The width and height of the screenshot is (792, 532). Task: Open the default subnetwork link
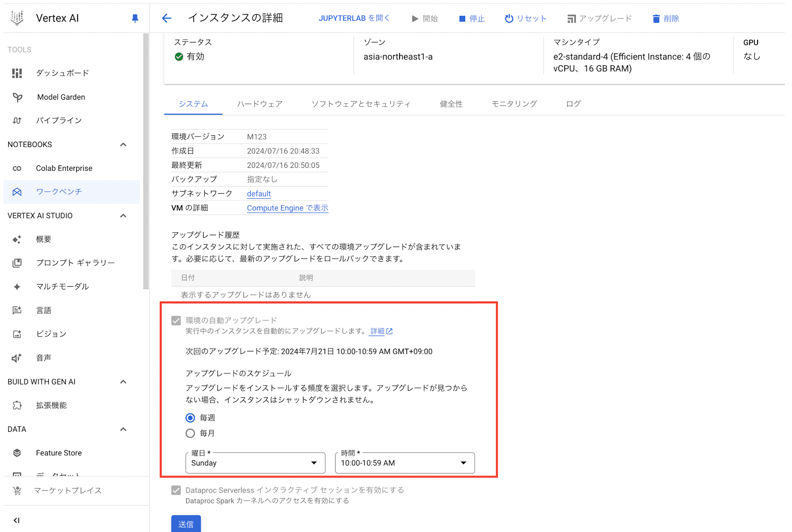[x=259, y=194]
